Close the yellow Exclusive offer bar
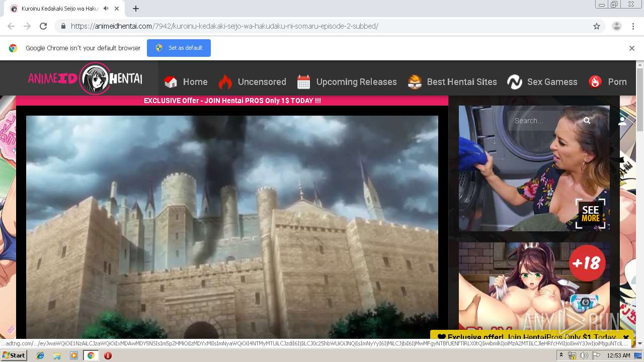This screenshot has width=644, height=362. 626,337
